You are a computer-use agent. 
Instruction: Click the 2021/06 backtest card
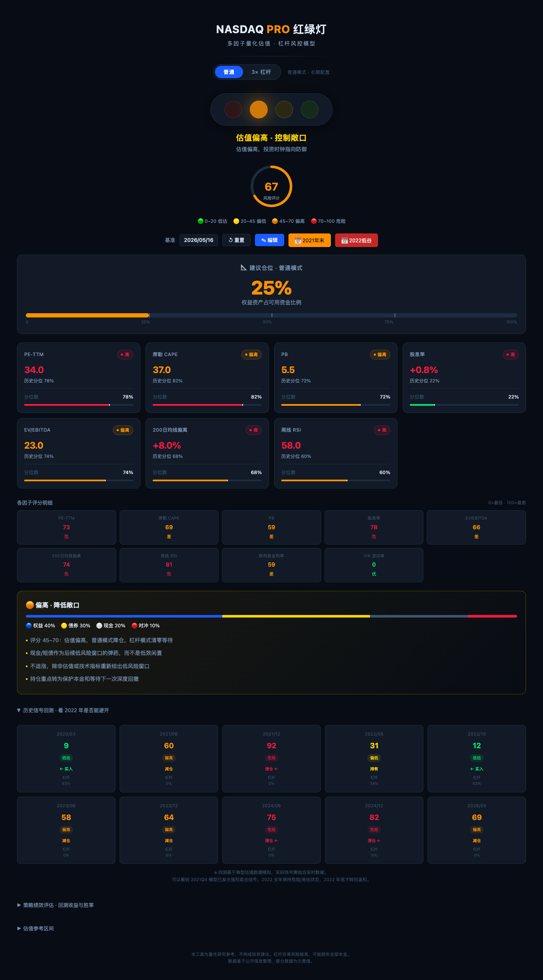[x=169, y=758]
